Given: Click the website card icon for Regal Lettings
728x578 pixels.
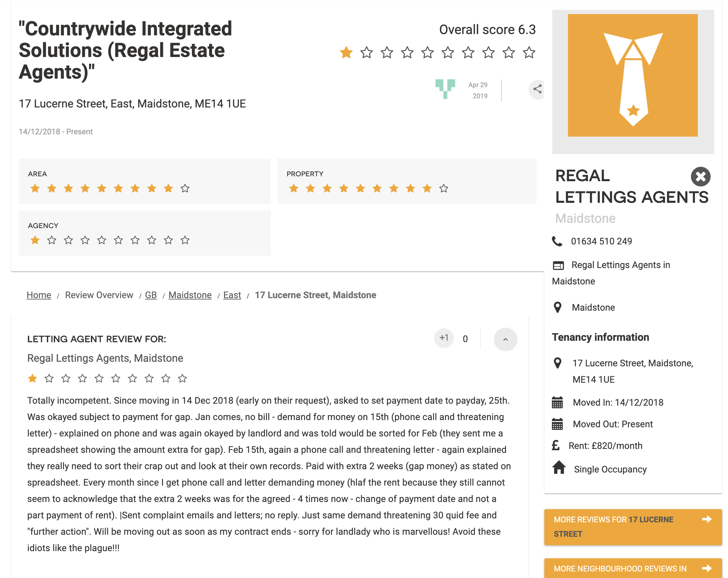Looking at the screenshot, I should 558,265.
